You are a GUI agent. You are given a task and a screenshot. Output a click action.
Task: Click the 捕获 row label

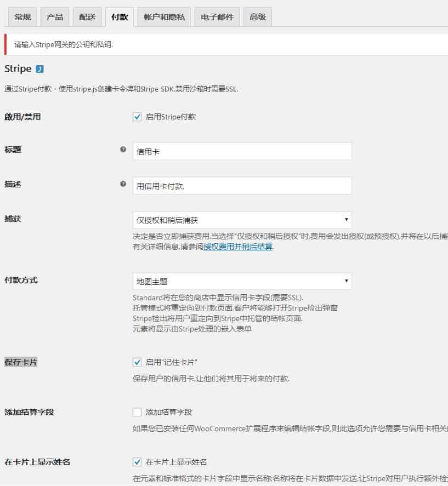(13, 219)
